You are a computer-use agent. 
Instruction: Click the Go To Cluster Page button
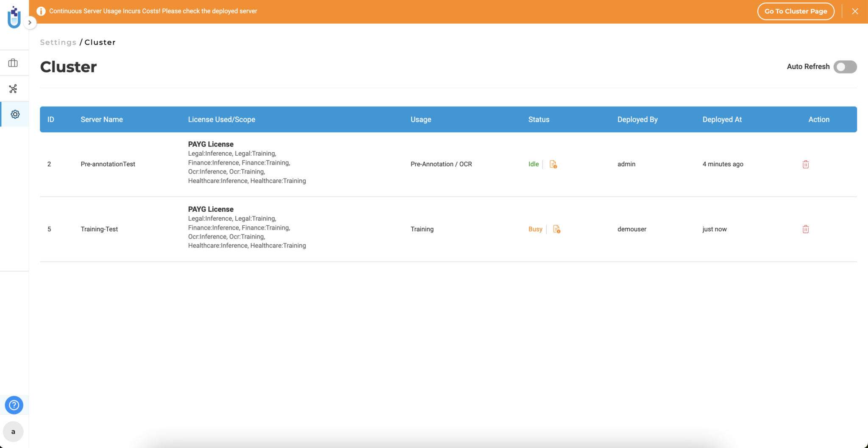click(796, 11)
